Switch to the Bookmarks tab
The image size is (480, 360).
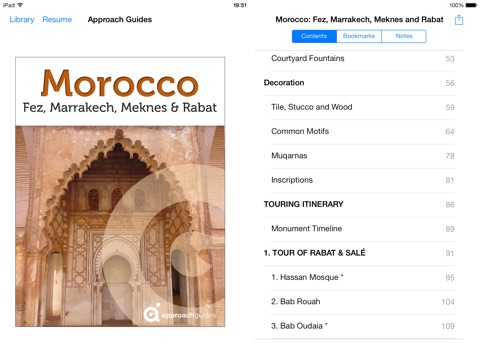(359, 36)
